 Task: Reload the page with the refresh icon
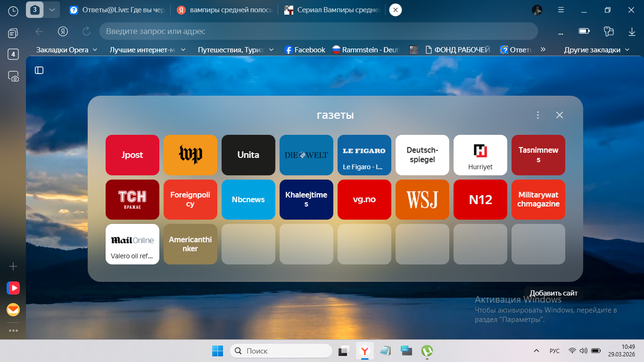[86, 31]
